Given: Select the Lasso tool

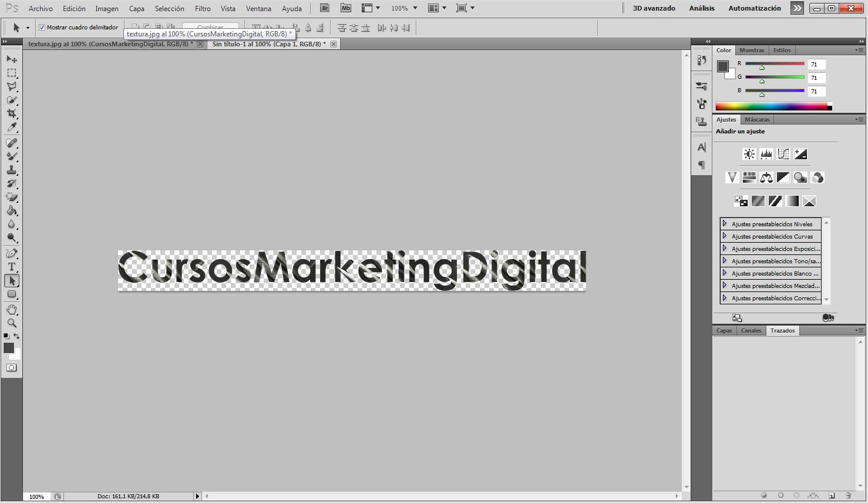Looking at the screenshot, I should tap(12, 86).
